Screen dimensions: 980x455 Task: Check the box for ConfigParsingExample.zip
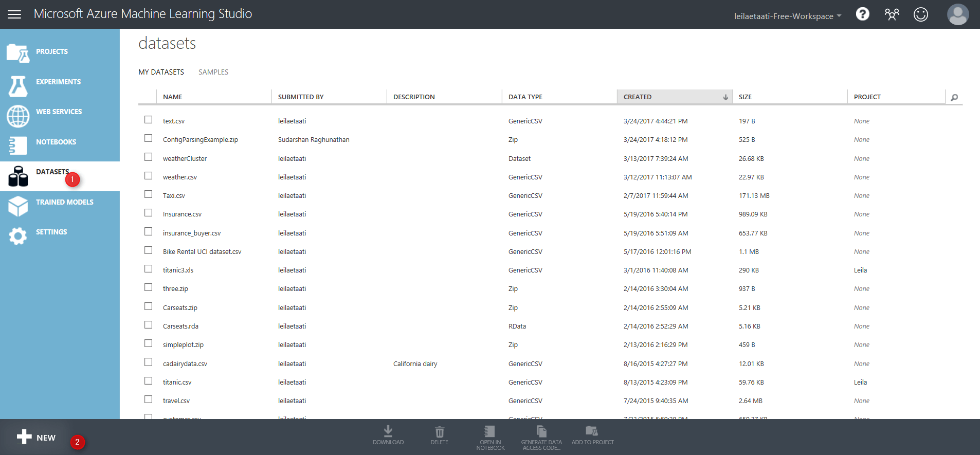(149, 138)
